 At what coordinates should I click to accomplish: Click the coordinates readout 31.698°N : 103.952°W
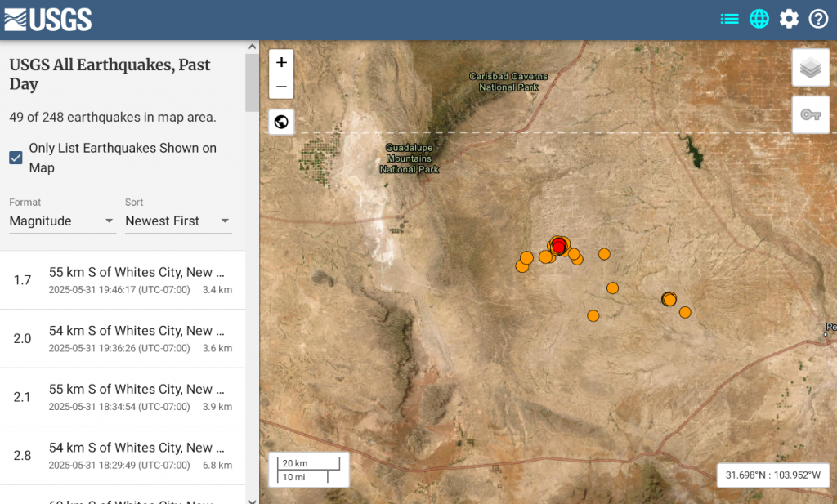coord(773,475)
